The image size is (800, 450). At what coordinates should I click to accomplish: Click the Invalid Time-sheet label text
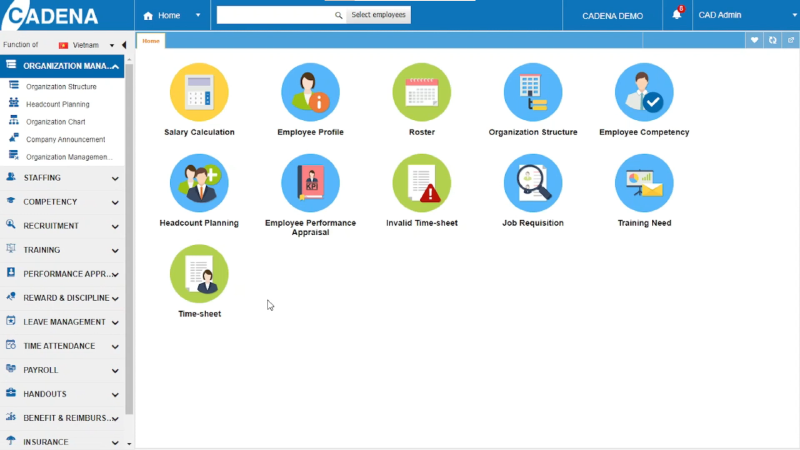click(421, 223)
